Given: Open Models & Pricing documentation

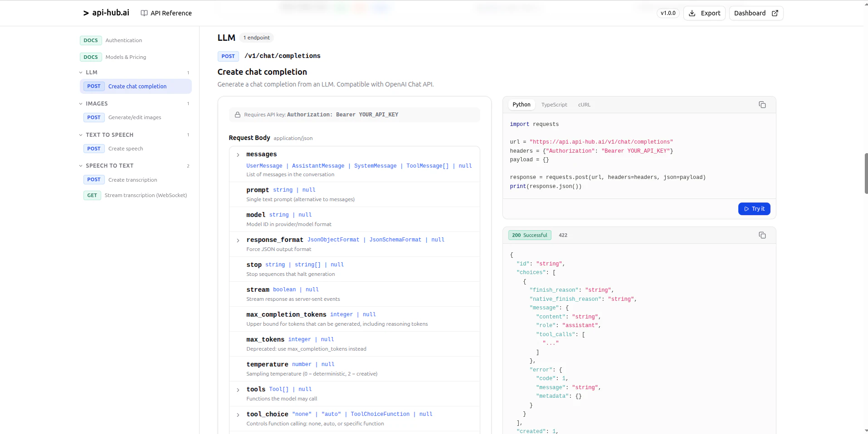Looking at the screenshot, I should [x=126, y=57].
